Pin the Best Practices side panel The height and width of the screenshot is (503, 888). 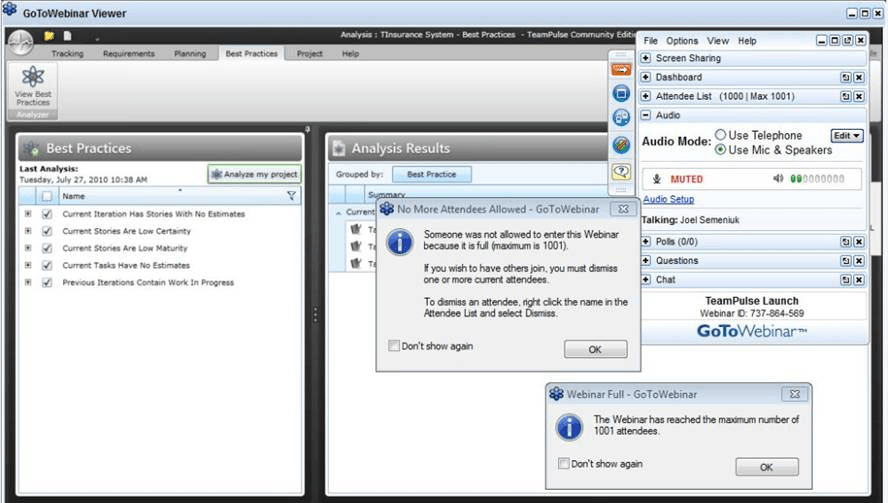pyautogui.click(x=308, y=129)
